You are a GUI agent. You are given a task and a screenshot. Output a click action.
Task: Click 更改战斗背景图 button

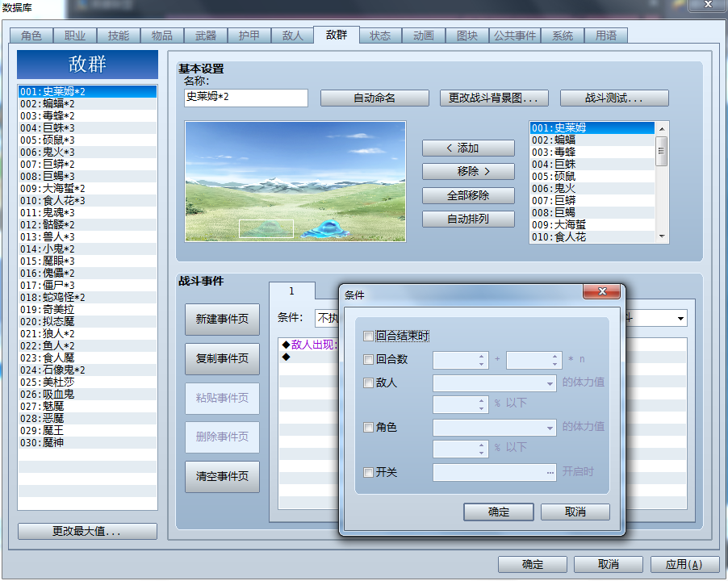(494, 98)
